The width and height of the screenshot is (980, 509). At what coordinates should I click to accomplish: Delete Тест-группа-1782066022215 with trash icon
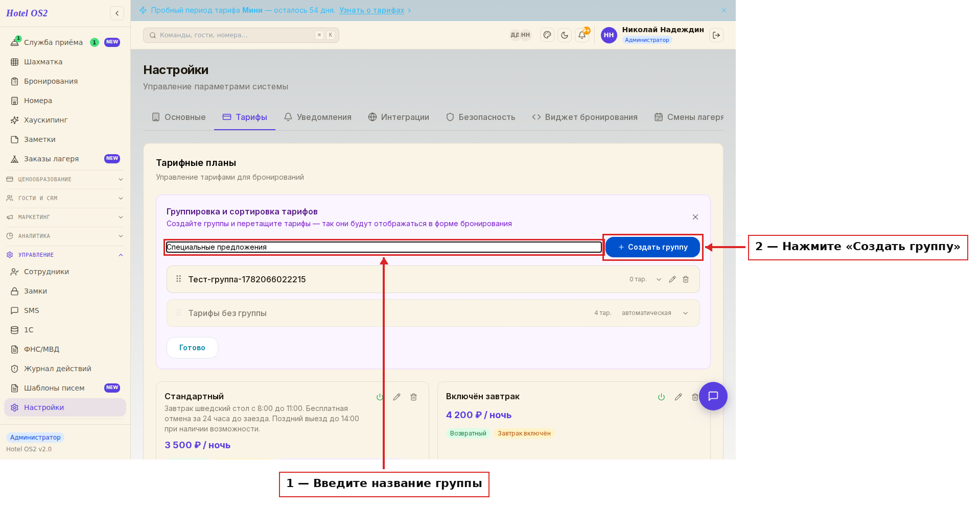point(686,279)
